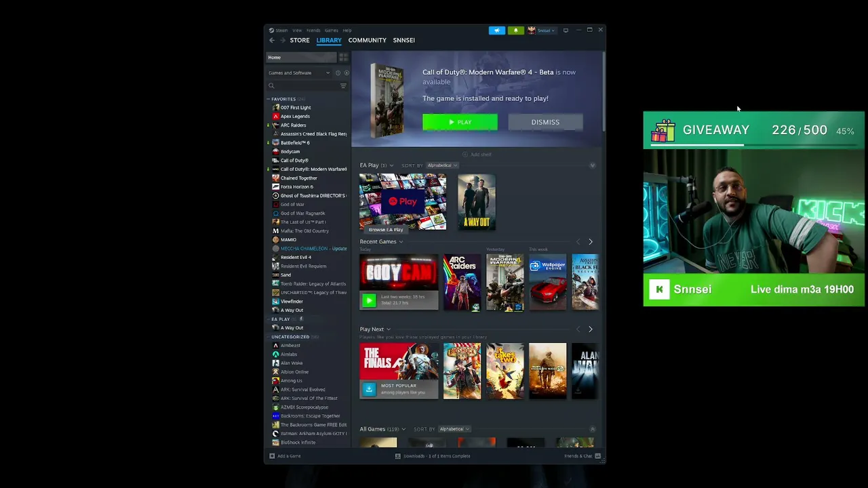
Task: Collapse the EA Play shelf with its chevron button
Action: 593,165
